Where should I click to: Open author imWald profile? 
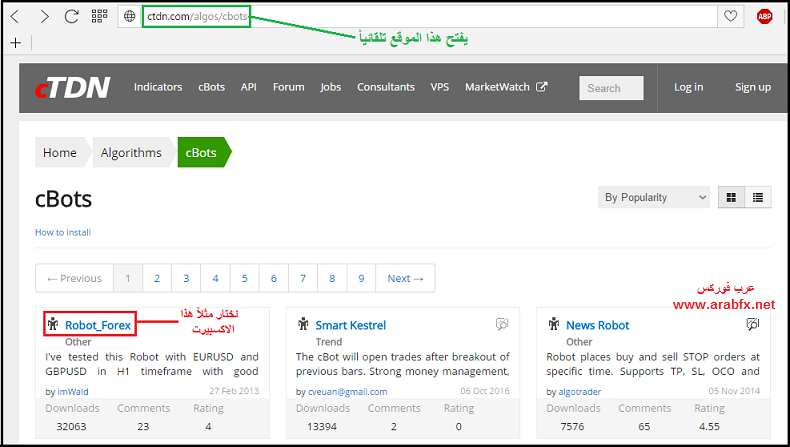click(x=73, y=392)
